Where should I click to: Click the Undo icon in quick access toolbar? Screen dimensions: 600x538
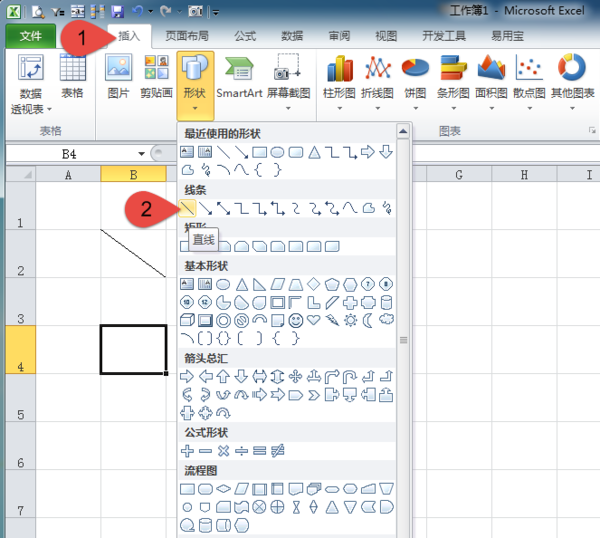pyautogui.click(x=137, y=11)
